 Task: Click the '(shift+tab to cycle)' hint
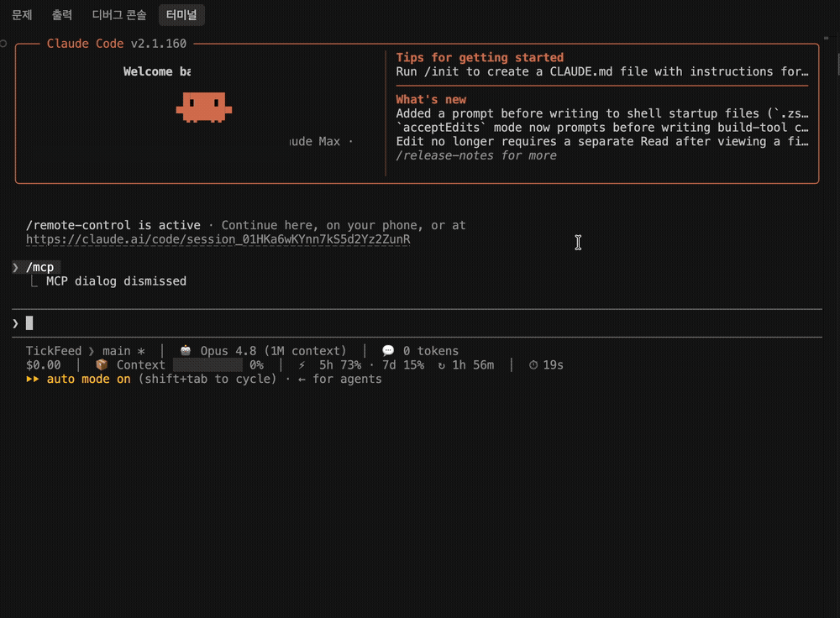[207, 380]
